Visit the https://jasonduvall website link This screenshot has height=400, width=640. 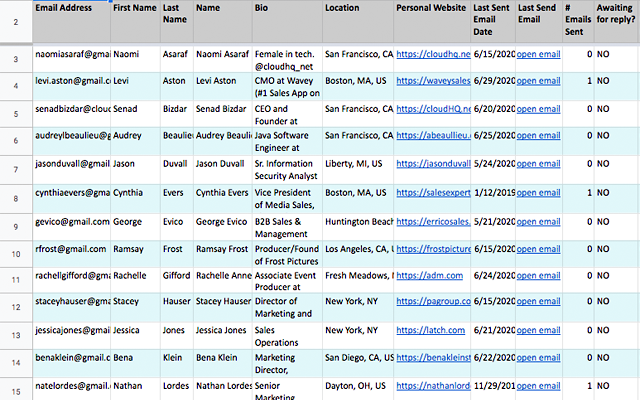coord(433,164)
